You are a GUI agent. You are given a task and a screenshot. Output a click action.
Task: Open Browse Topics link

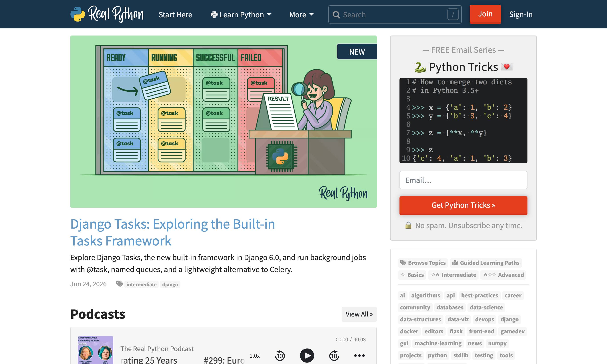(x=423, y=263)
